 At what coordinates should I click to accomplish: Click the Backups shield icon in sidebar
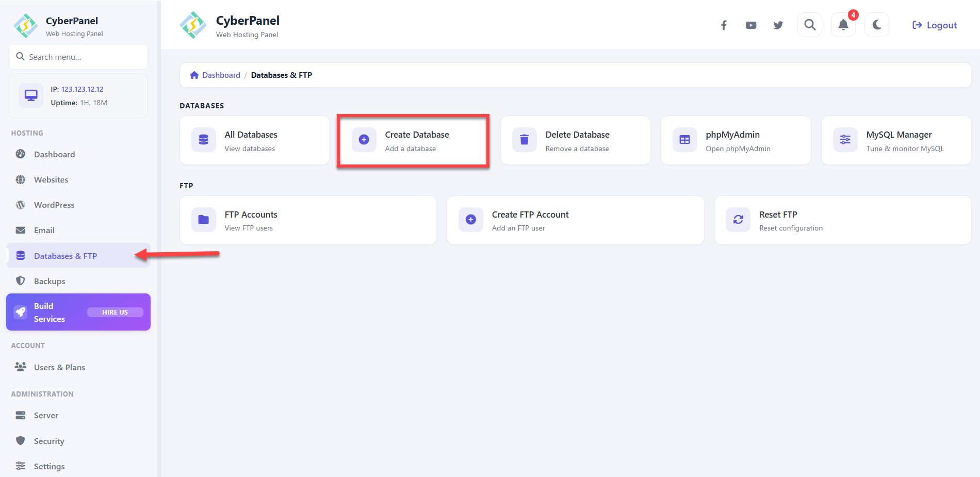(x=21, y=281)
